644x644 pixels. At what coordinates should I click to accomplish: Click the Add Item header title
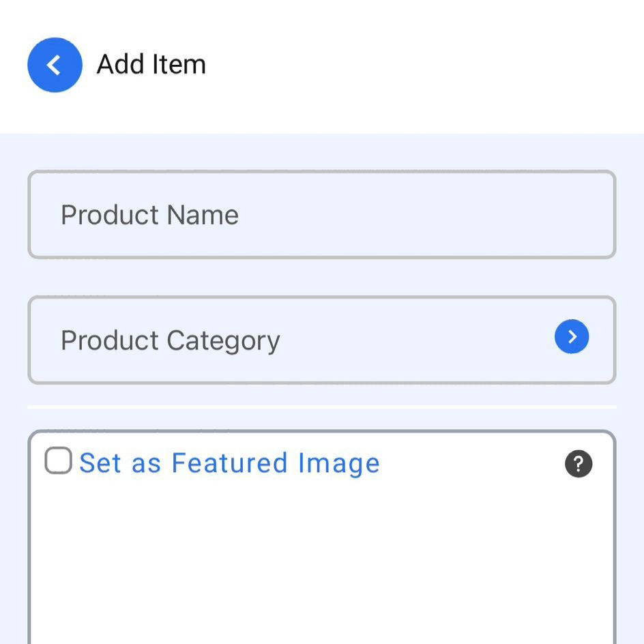click(151, 65)
